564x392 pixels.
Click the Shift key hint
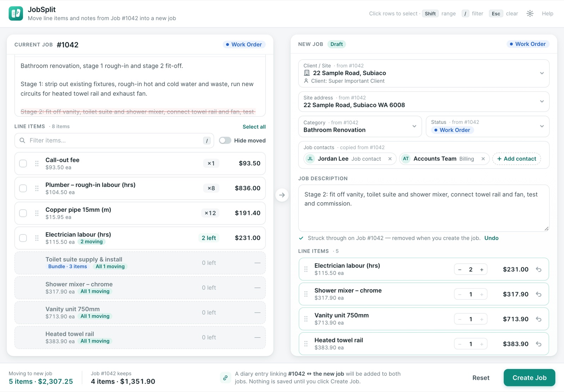coord(430,14)
